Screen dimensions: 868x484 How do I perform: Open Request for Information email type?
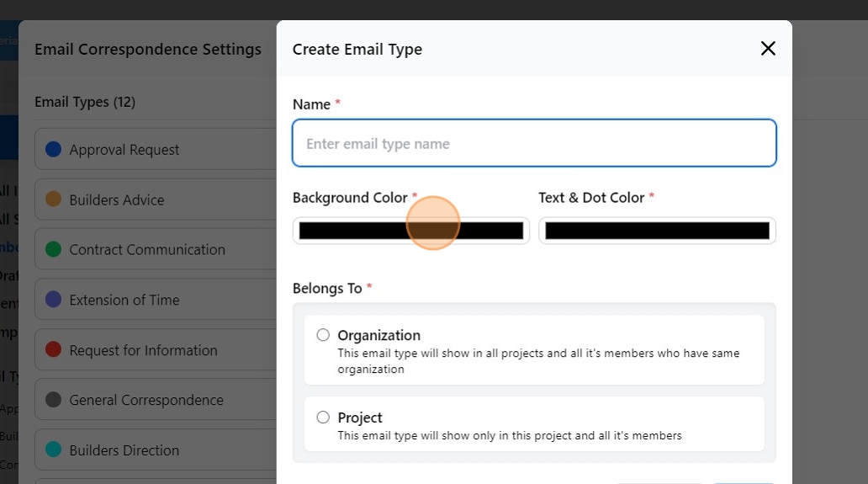click(143, 351)
